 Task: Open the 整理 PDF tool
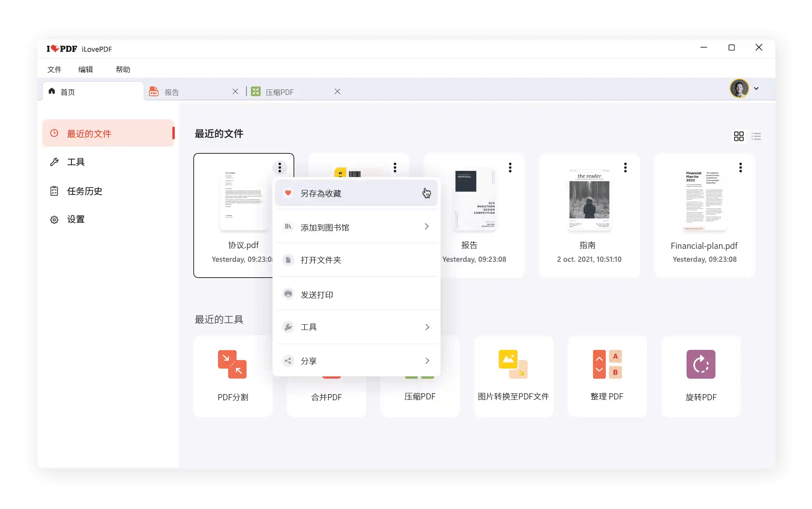tap(607, 364)
